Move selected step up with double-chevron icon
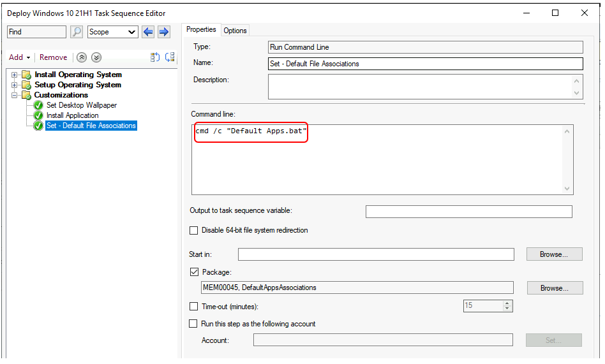 [82, 57]
